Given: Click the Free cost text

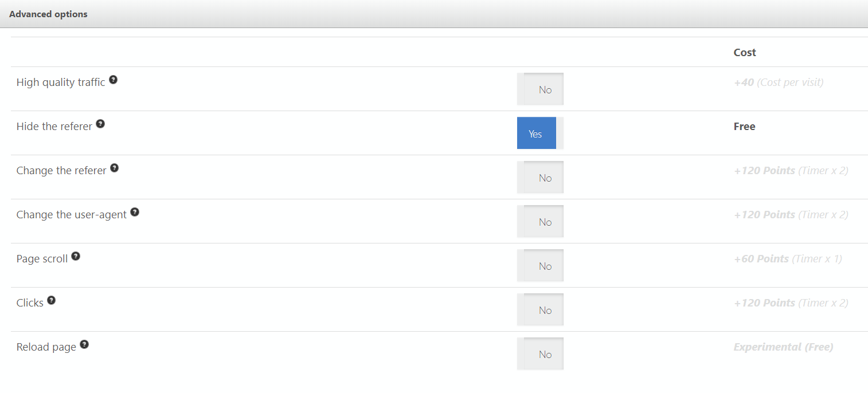Looking at the screenshot, I should click(744, 127).
